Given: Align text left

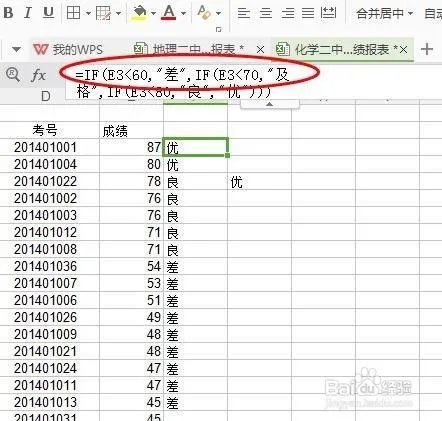Looking at the screenshot, I should pyautogui.click(x=244, y=13).
